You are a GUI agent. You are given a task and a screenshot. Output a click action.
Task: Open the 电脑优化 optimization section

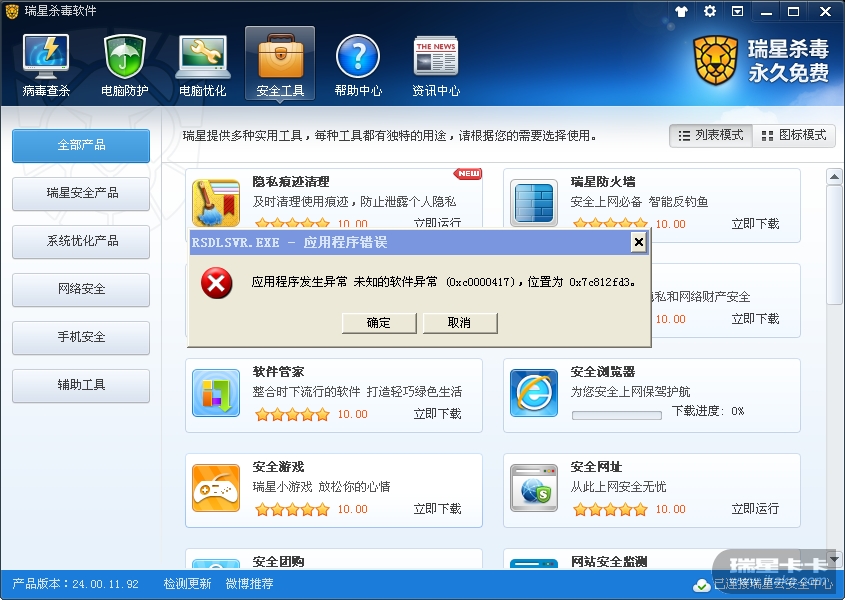[x=203, y=65]
